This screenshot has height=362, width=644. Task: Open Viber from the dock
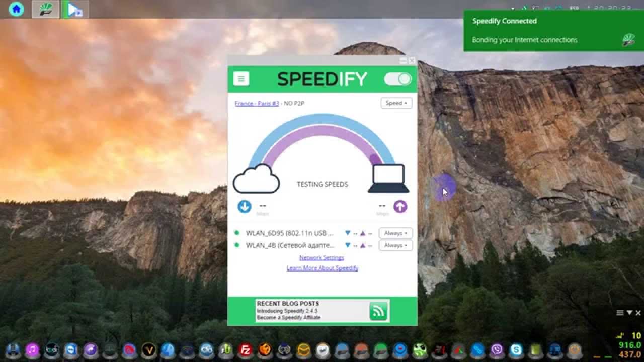pyautogui.click(x=497, y=349)
